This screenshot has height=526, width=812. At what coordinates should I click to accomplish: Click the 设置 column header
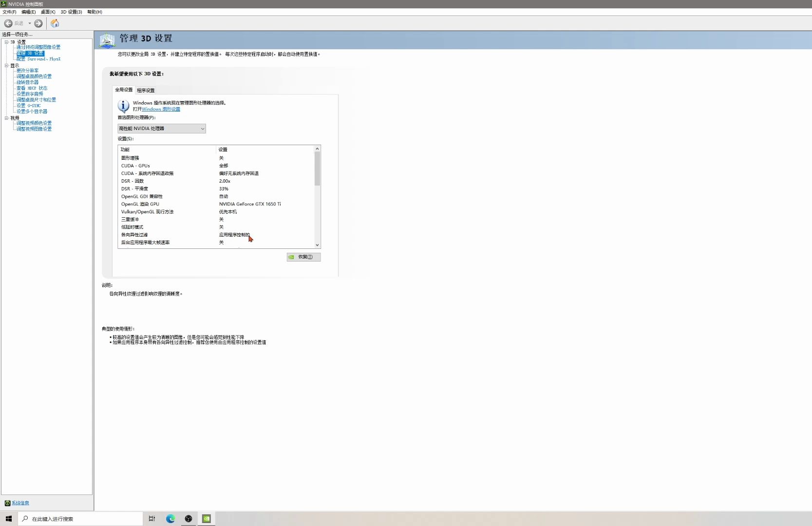[265, 150]
